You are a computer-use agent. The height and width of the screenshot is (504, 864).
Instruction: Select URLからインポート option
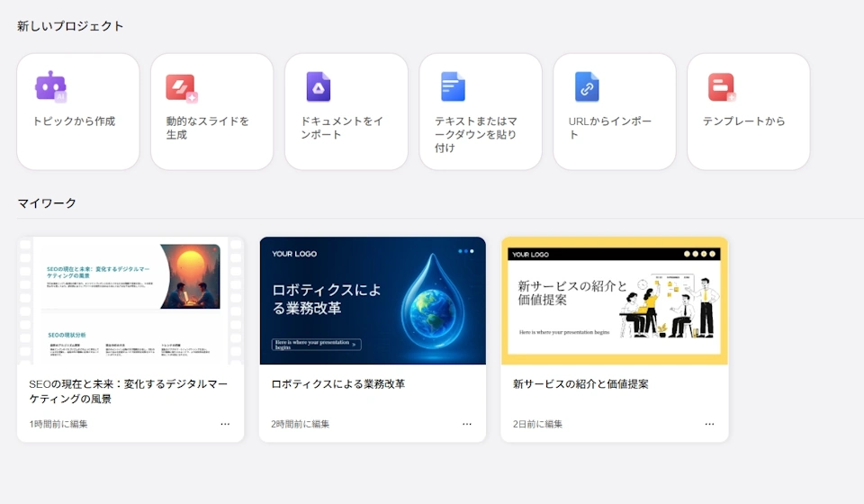[x=610, y=128]
